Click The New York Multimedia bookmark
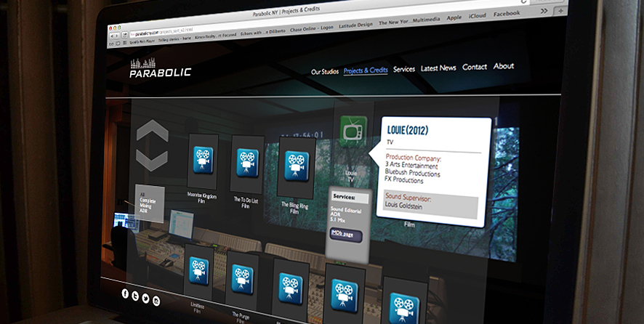This screenshot has width=644, height=324. click(409, 21)
